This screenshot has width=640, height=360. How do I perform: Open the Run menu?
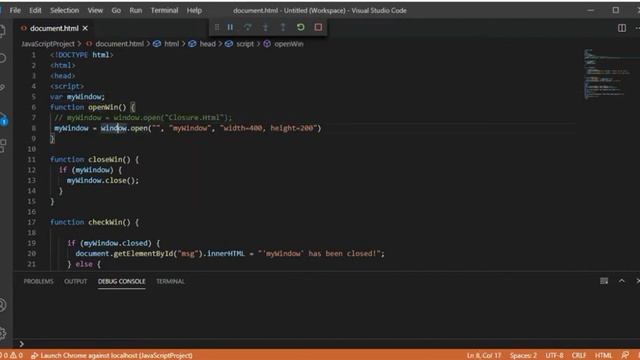coord(136,10)
